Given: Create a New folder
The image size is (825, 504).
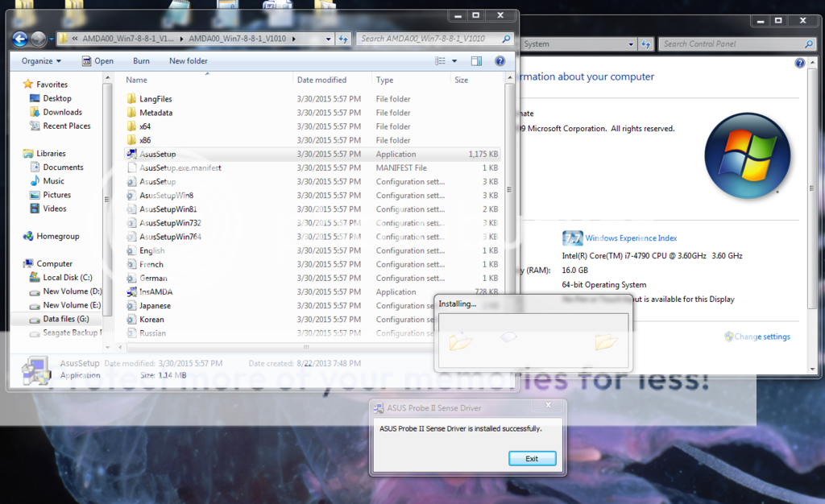Looking at the screenshot, I should 189,61.
